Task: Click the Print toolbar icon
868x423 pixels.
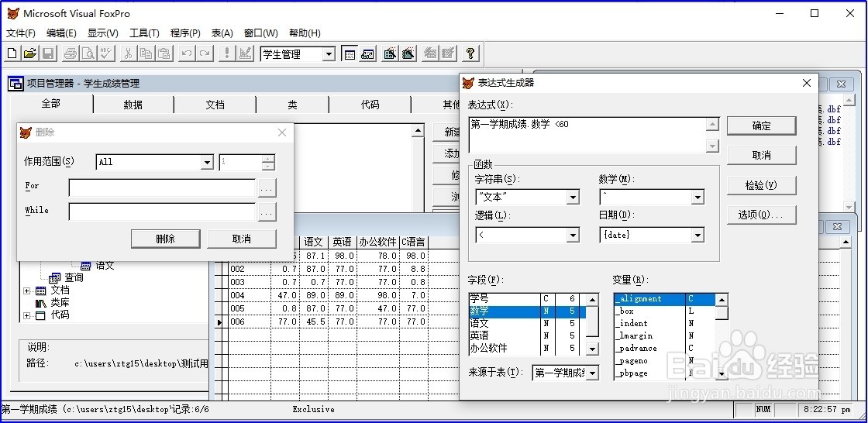Action: coord(71,53)
